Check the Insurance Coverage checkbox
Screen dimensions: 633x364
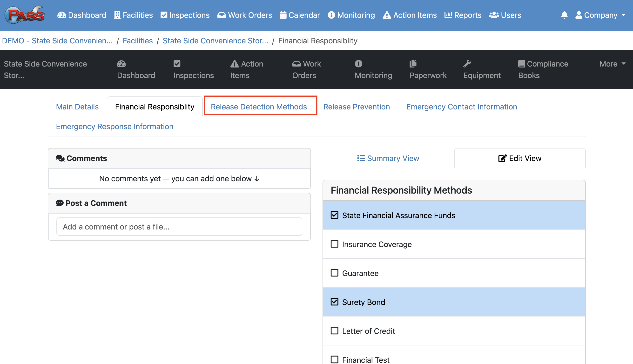334,244
